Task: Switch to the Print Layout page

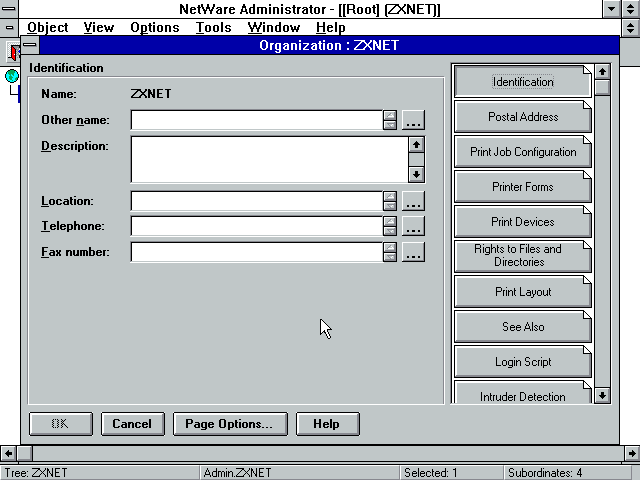Action: pos(523,292)
